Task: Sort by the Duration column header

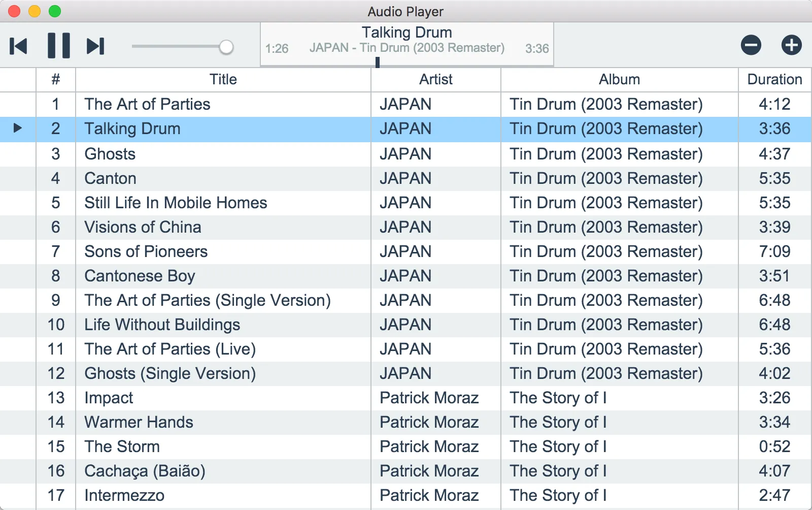Action: (x=774, y=80)
